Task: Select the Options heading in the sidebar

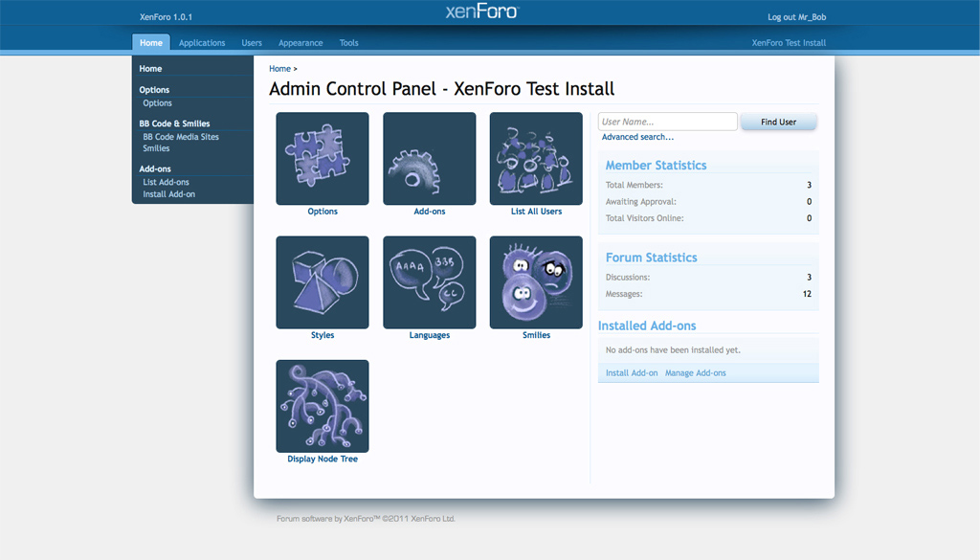Action: click(154, 90)
